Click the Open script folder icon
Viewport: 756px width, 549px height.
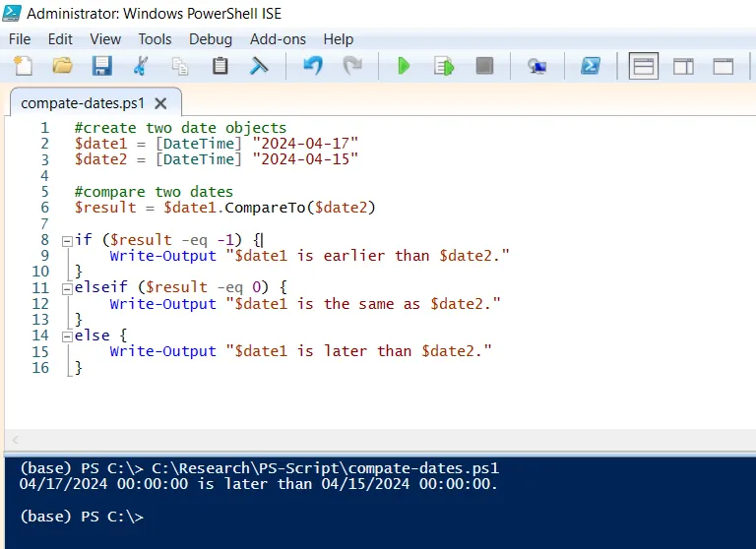62,66
